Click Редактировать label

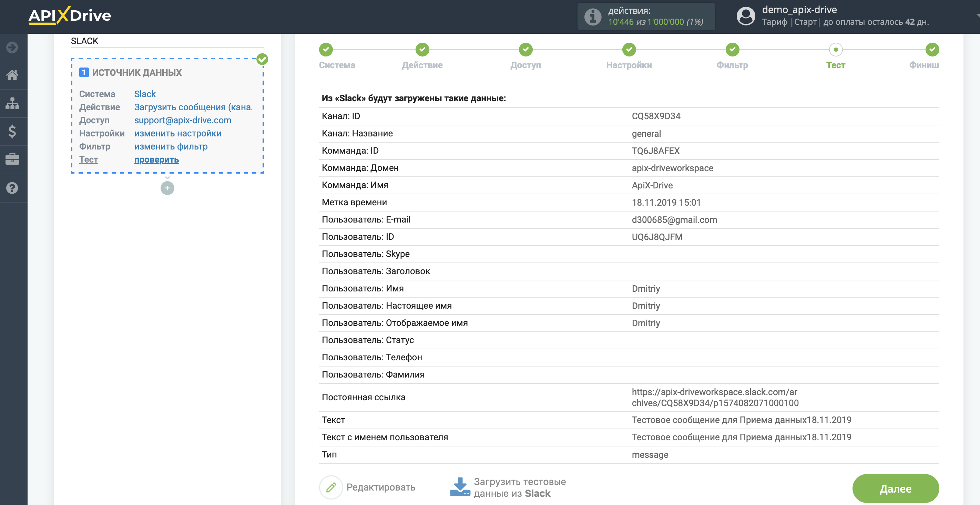(x=381, y=487)
